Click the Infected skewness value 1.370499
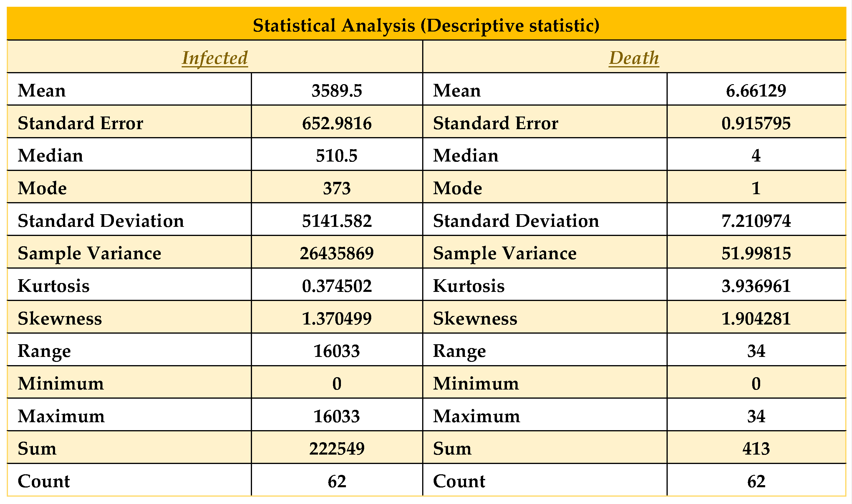Screen dimensions: 852x504 [337, 319]
